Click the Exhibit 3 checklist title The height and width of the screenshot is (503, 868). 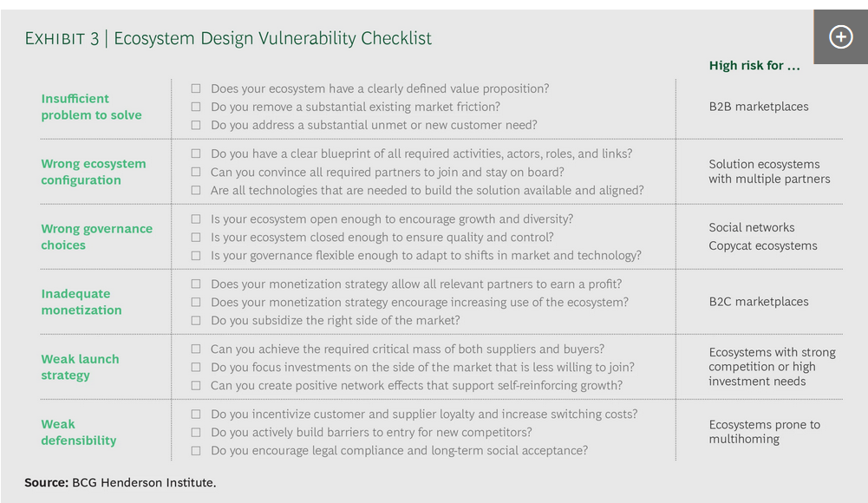(228, 38)
